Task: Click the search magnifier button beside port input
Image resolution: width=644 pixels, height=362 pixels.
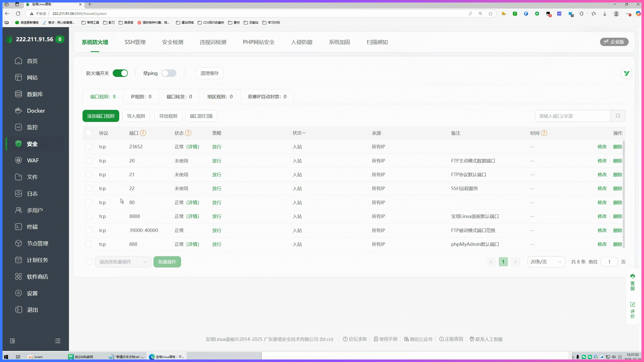Action: tap(618, 116)
